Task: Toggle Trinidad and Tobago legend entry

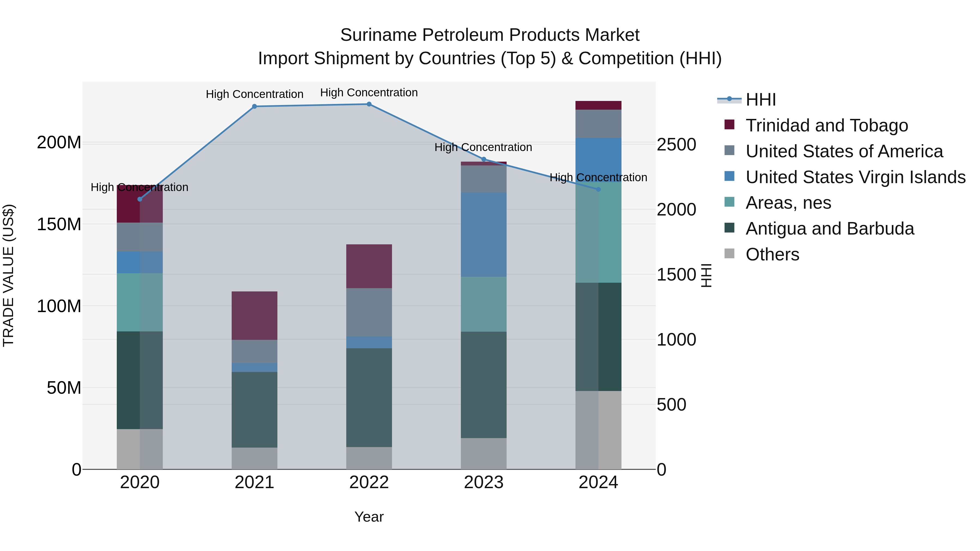Action: click(816, 125)
